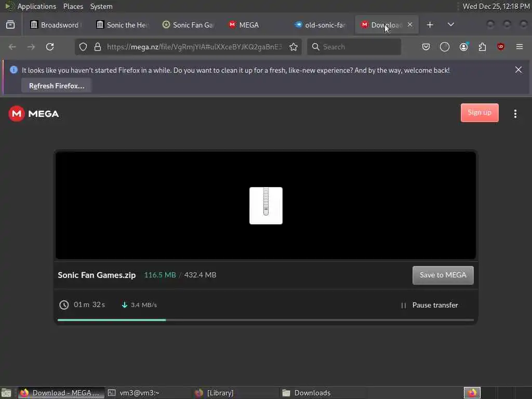Open MEGA three-dot options menu
This screenshot has height=399, width=532.
[515, 114]
